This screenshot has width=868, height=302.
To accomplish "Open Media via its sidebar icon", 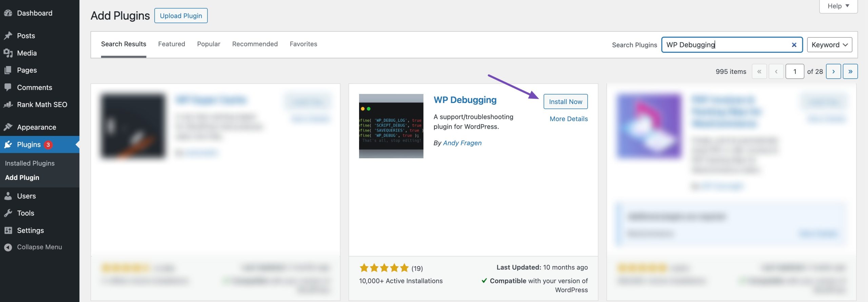I will [8, 53].
